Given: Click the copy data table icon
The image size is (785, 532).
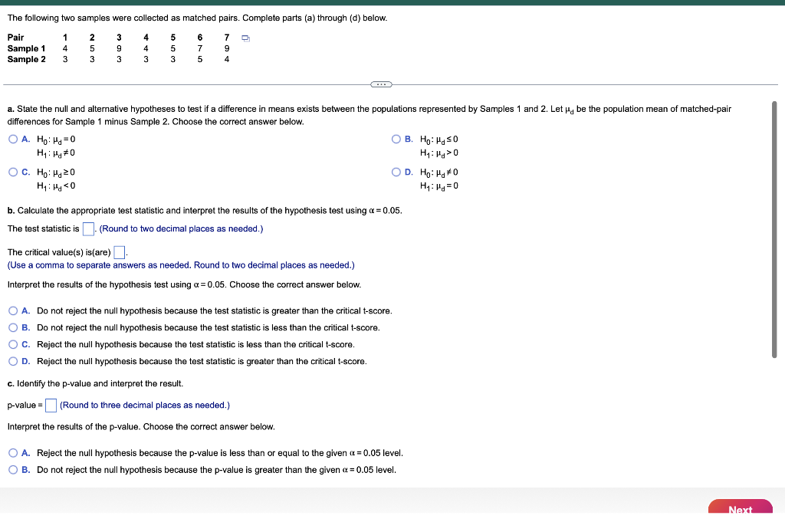Looking at the screenshot, I should (245, 38).
